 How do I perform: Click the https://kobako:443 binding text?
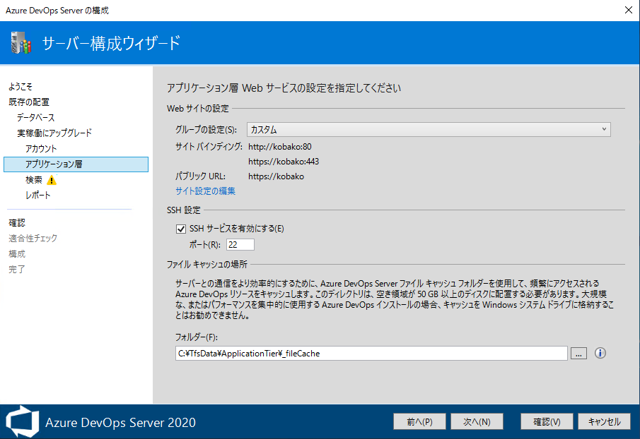pos(283,162)
